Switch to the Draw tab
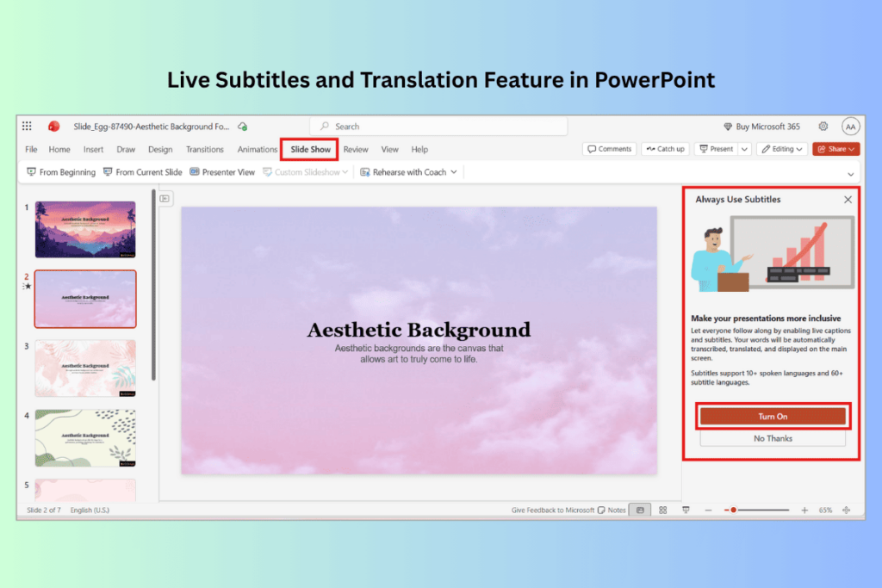This screenshot has width=882, height=588. (x=126, y=149)
